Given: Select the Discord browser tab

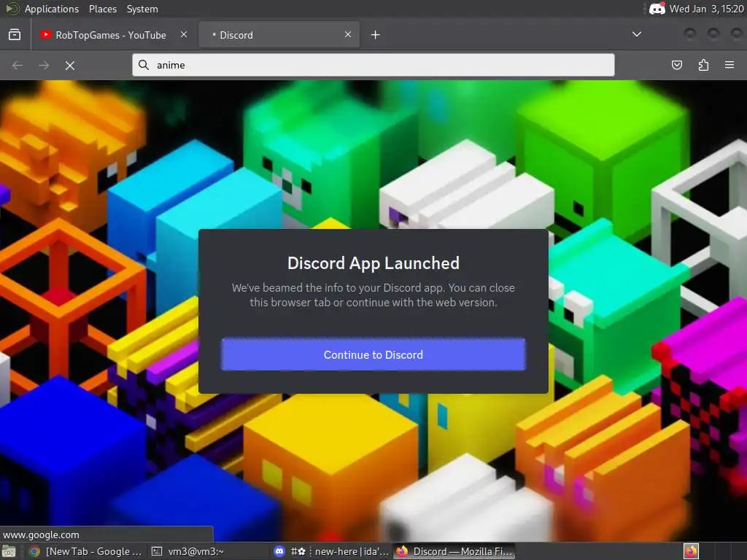Looking at the screenshot, I should (279, 35).
